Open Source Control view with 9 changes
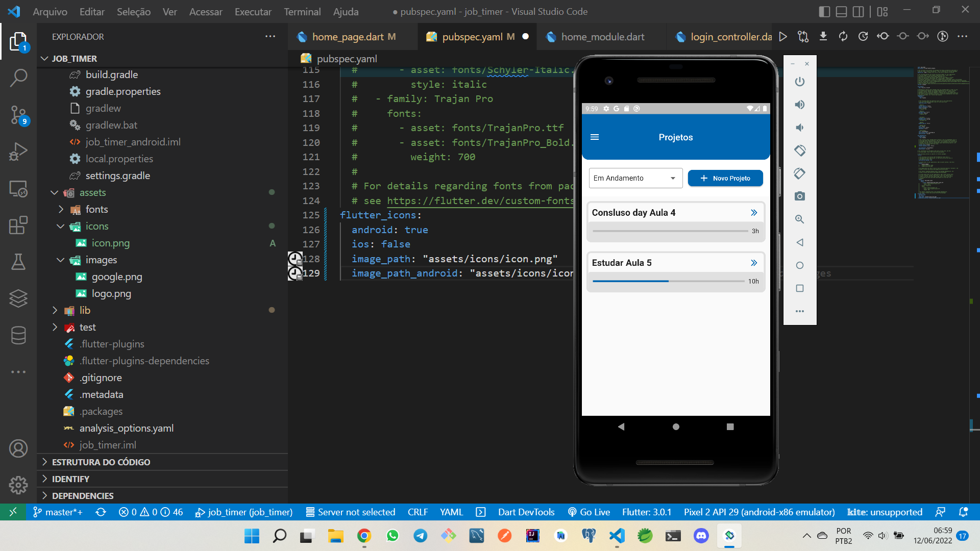Viewport: 980px width, 551px height. coord(18,115)
